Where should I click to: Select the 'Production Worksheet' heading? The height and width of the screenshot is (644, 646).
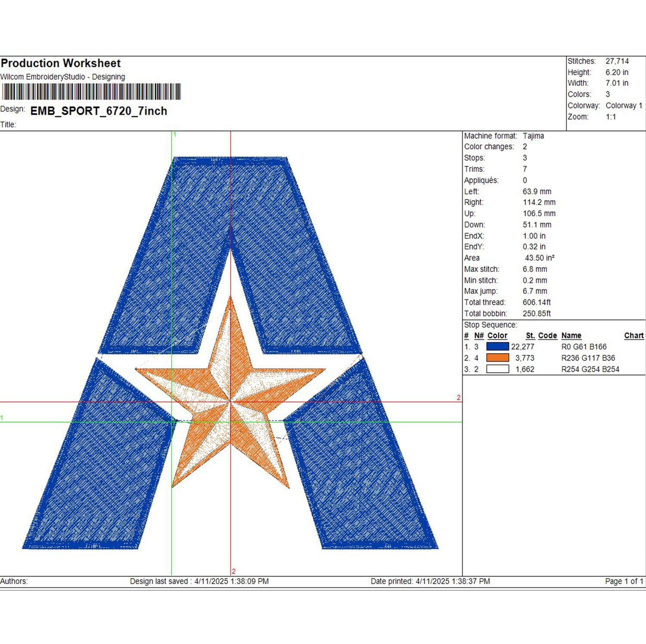click(x=61, y=63)
